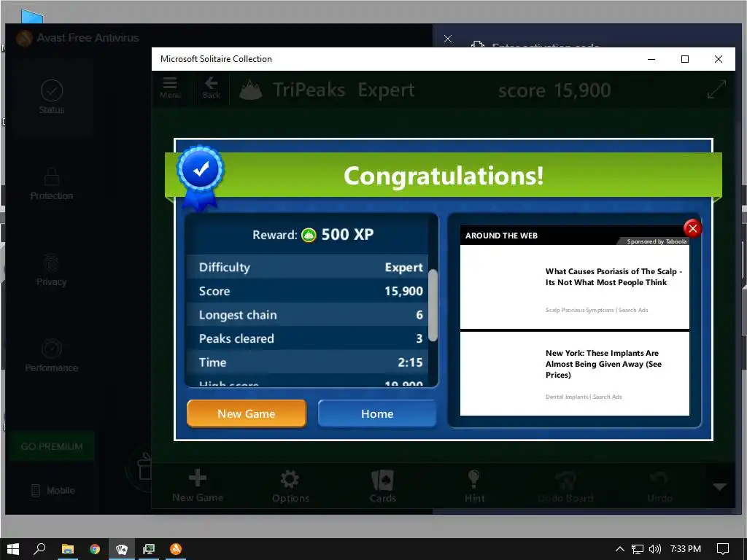Open the volume control in system tray

coord(655,549)
